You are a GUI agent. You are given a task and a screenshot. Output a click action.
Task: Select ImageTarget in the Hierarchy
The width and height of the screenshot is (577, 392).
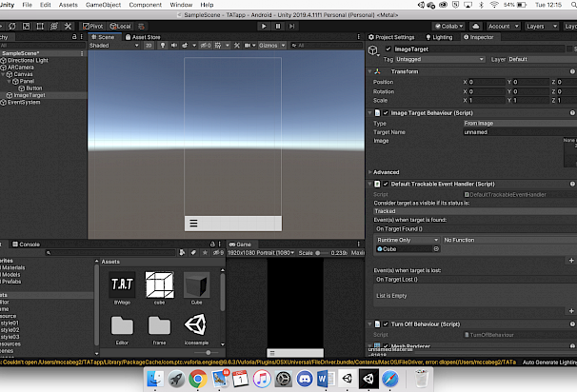pyautogui.click(x=29, y=95)
